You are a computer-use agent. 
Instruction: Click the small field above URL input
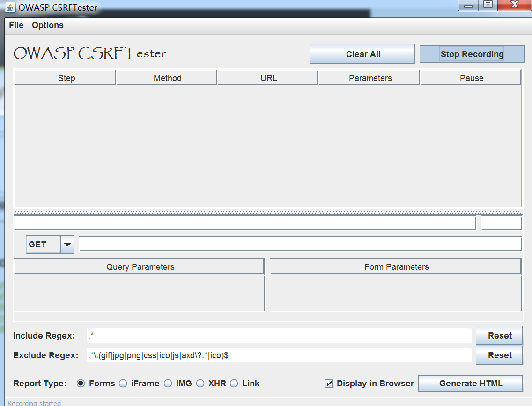point(502,223)
